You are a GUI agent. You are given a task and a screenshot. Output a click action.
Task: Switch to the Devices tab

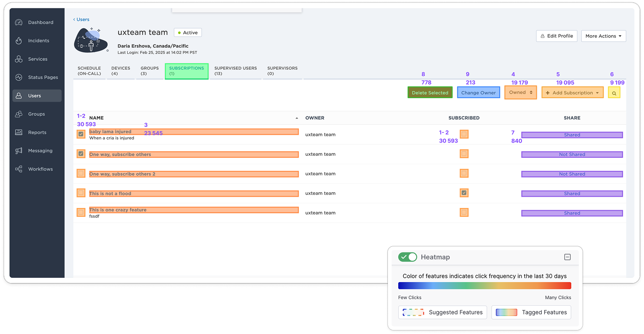(121, 71)
